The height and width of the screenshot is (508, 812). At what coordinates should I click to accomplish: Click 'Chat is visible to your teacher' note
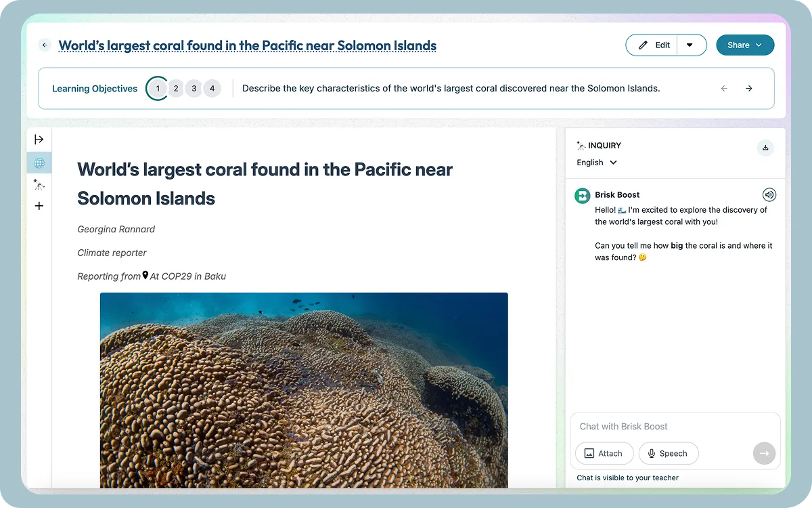628,478
